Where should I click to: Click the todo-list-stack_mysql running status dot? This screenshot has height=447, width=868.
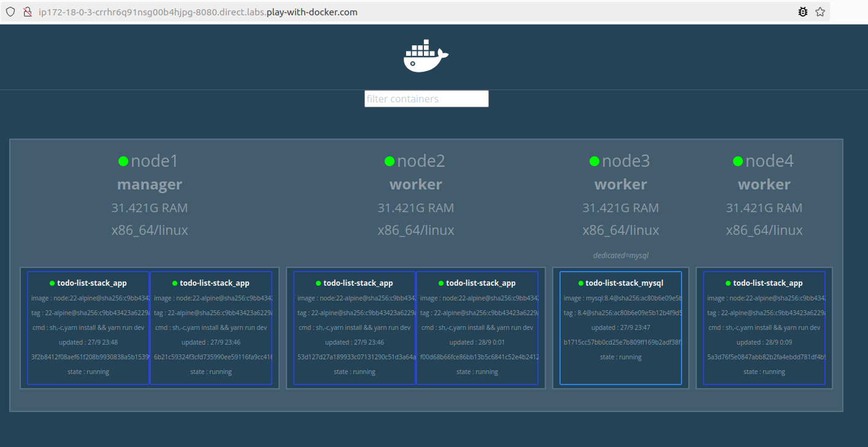point(581,283)
